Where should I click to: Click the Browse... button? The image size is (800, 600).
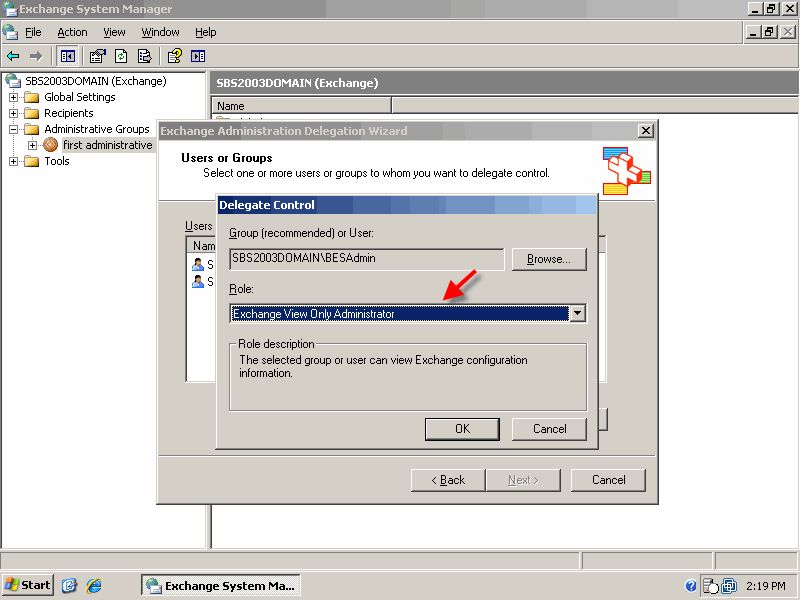(x=549, y=259)
